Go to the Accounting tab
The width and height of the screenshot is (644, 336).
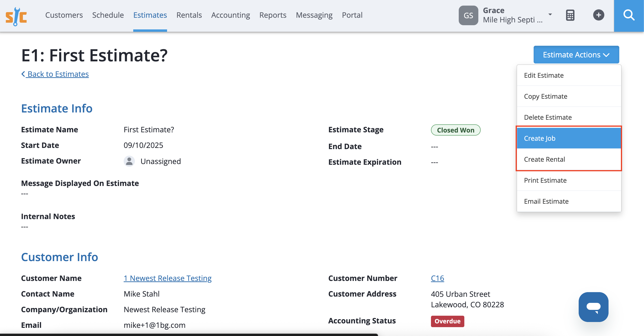click(231, 15)
